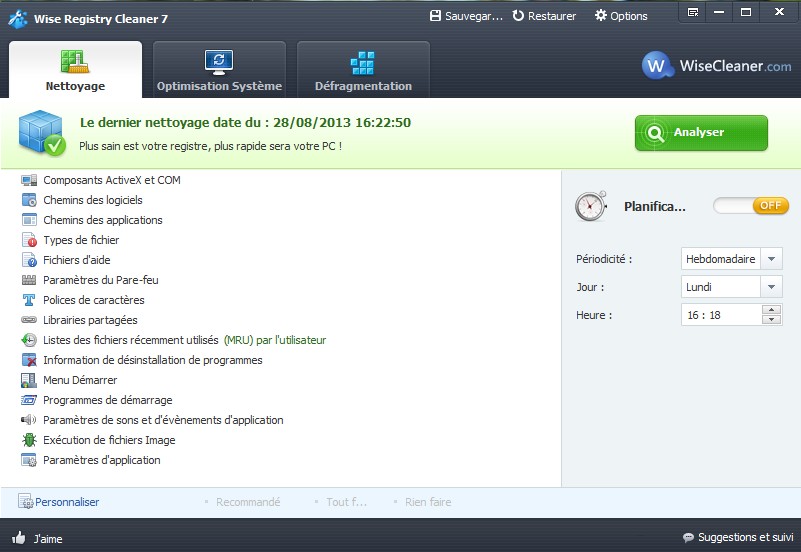Switch to the Optimisation Système tab
The width and height of the screenshot is (801, 552).
point(219,70)
